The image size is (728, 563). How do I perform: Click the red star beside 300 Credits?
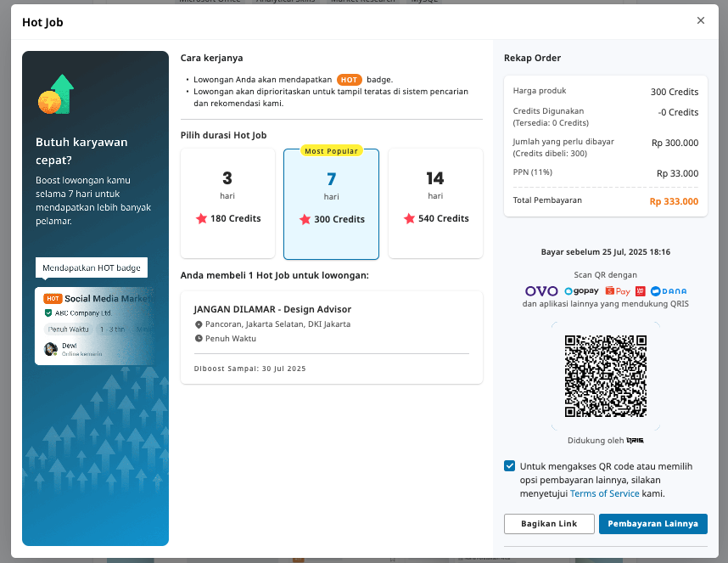coord(305,220)
